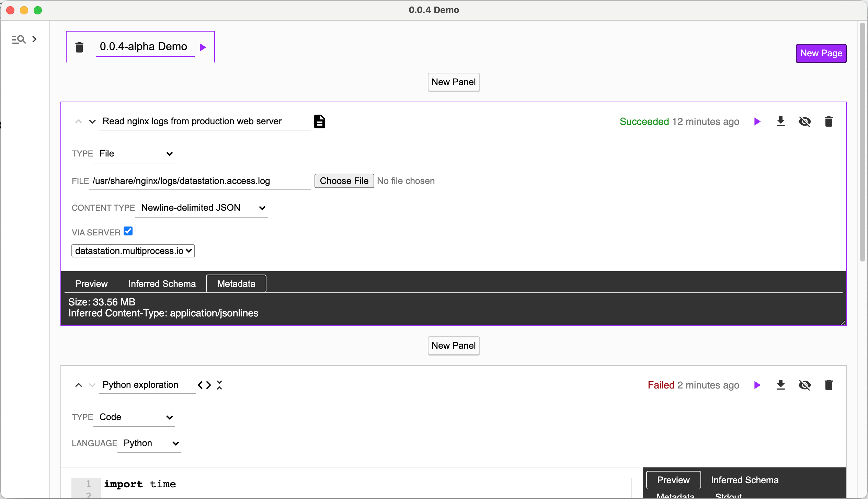Switch to the Preview tab in nginx panel

point(92,283)
